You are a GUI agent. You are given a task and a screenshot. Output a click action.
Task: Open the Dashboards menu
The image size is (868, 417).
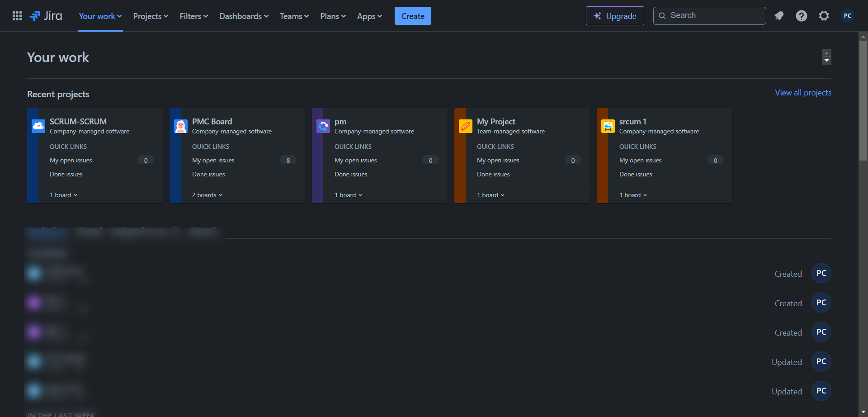[x=244, y=16]
